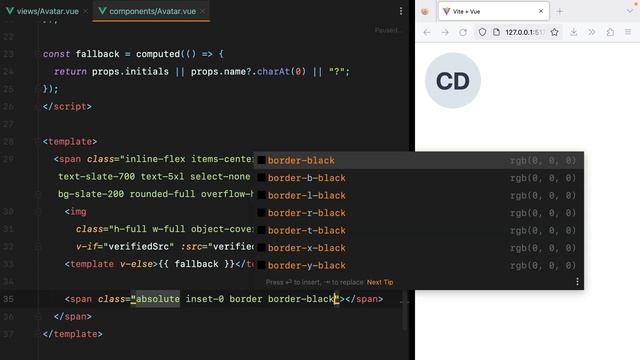This screenshot has width=640, height=360.
Task: Choose border-l-black completion suggestion
Action: 418,196
